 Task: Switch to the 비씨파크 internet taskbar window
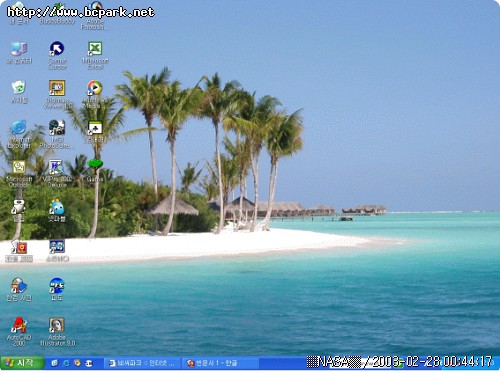pos(143,363)
